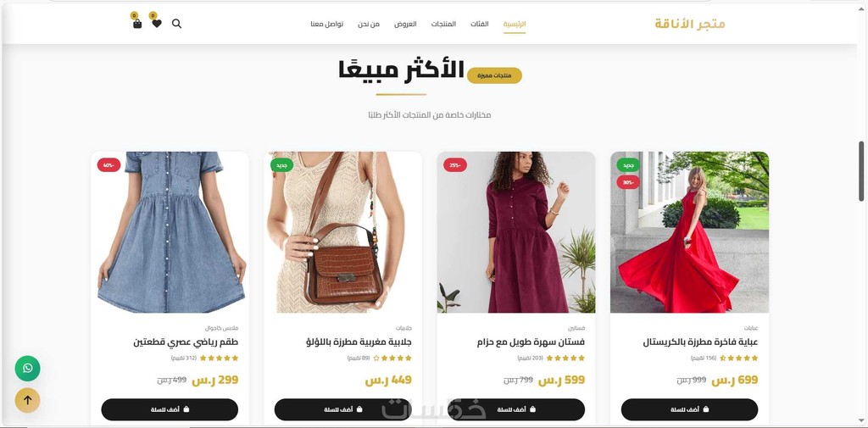This screenshot has width=868, height=428.
Task: Click the green WhatsApp chat button
Action: 28,368
